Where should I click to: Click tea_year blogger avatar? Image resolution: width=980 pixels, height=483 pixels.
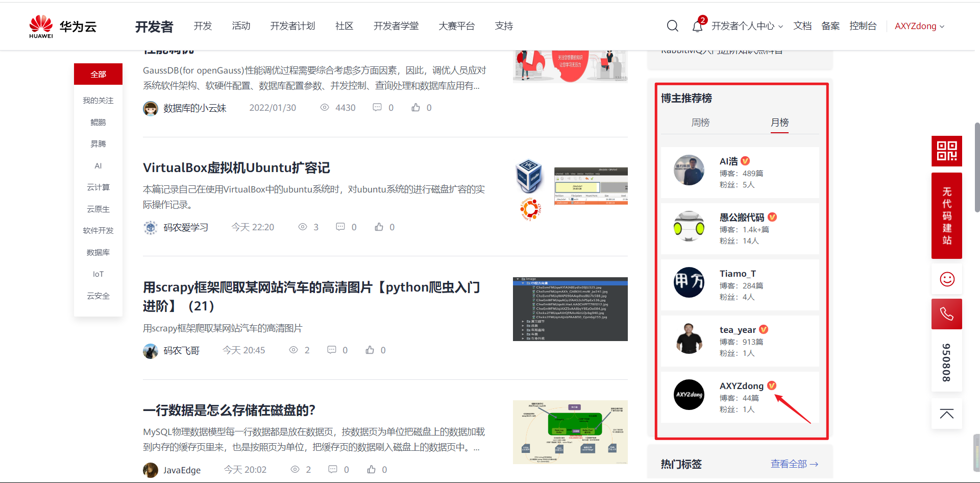coord(689,339)
